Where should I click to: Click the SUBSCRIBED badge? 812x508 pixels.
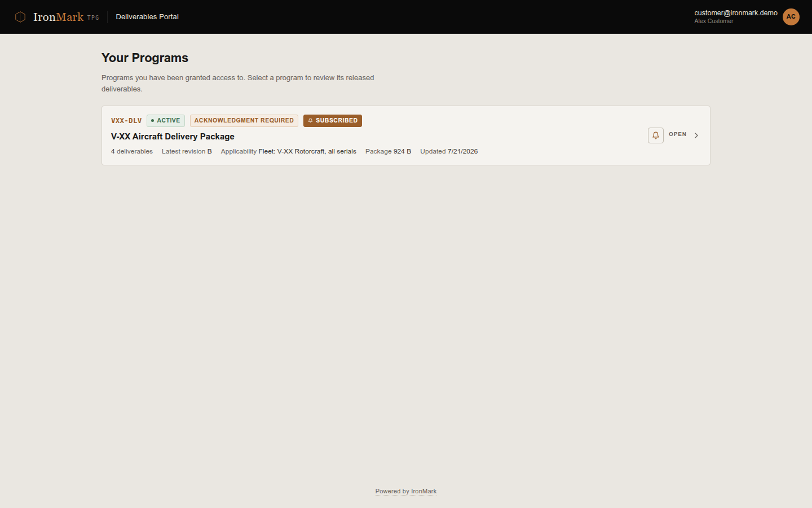click(333, 121)
